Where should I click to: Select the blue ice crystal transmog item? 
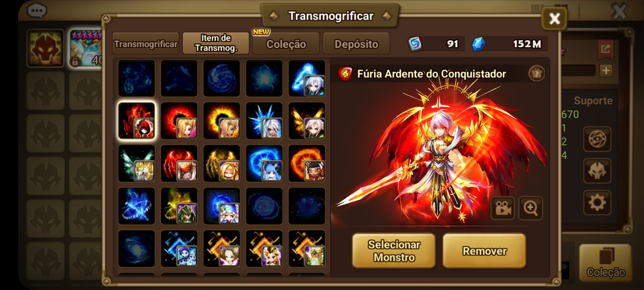tap(264, 120)
